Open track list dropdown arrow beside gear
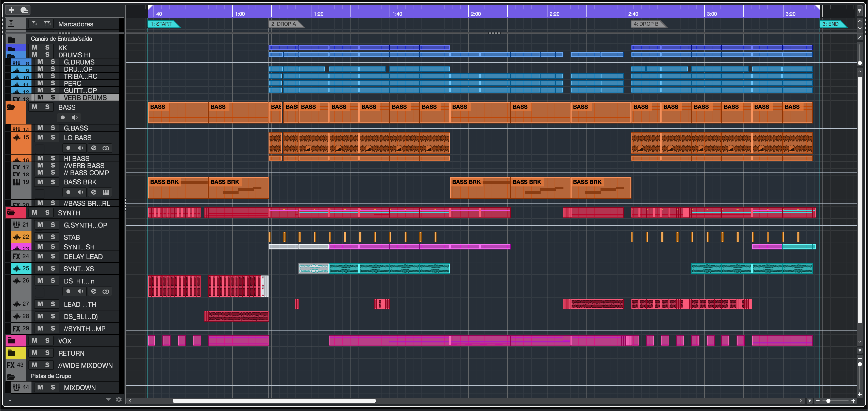This screenshot has width=868, height=411. pos(108,400)
